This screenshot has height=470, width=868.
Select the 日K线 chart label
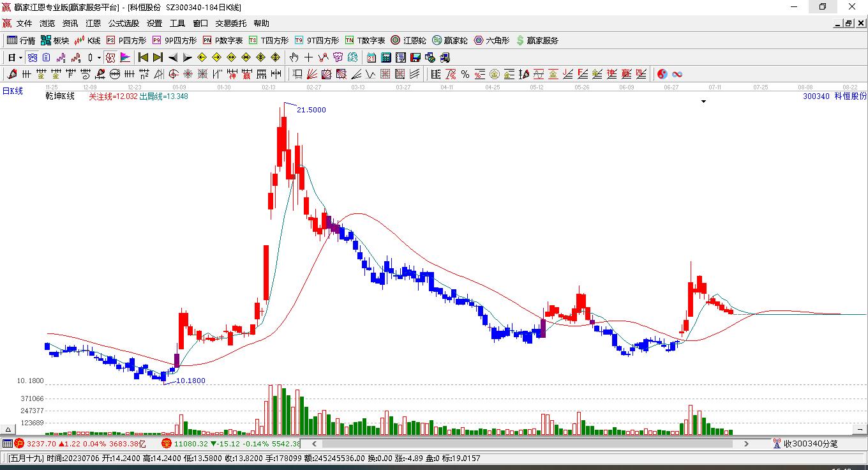[x=13, y=91]
